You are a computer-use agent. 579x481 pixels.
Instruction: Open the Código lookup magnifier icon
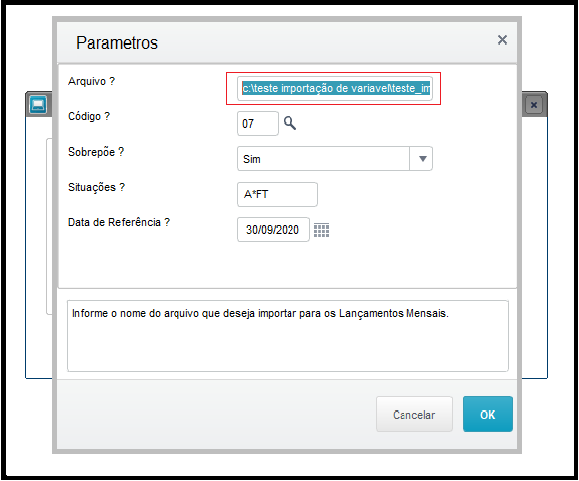290,123
